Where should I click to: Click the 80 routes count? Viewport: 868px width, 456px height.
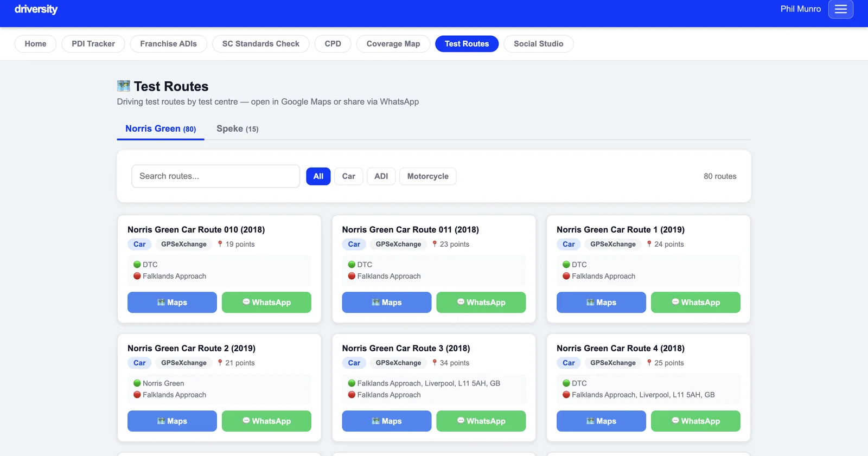(720, 176)
